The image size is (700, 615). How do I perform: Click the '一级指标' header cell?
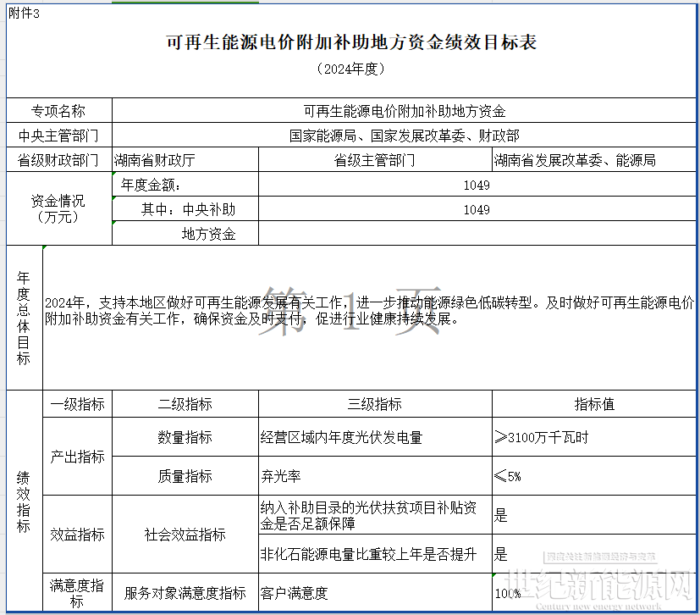77,404
